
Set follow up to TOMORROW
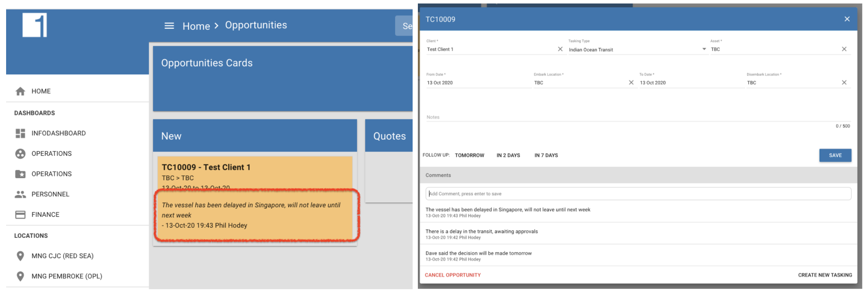pyautogui.click(x=469, y=155)
